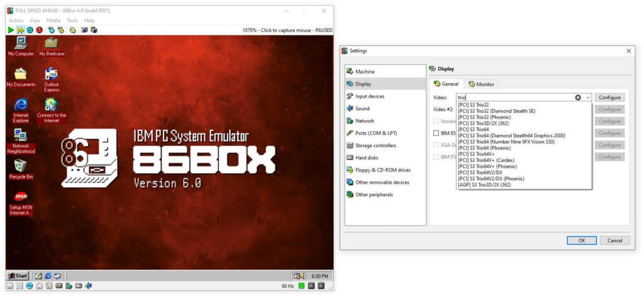
Task: Open the Input devices settings category
Action: tap(386, 96)
